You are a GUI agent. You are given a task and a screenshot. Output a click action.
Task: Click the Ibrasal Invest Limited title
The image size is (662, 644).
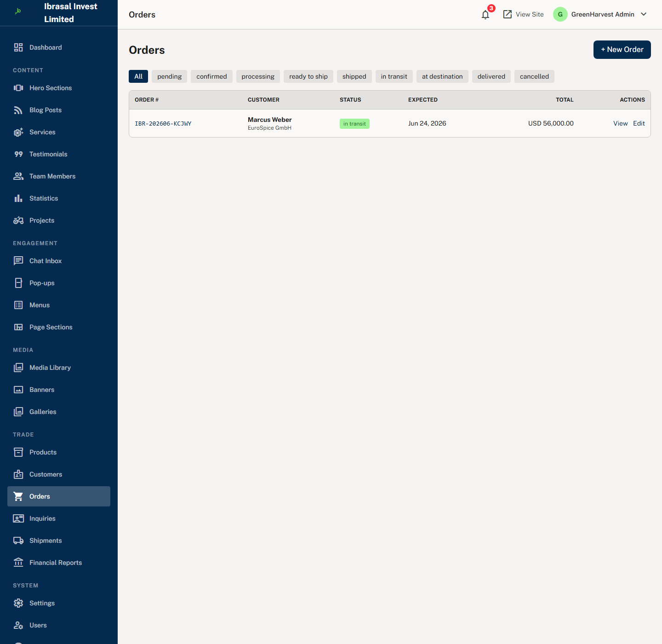71,13
